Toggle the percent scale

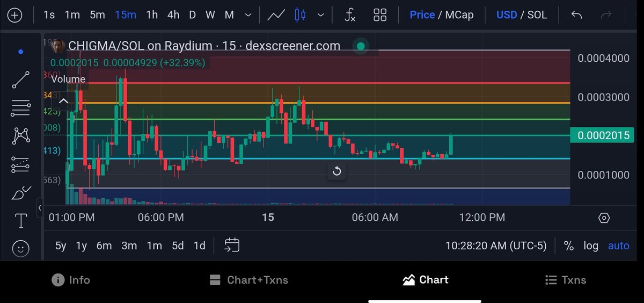[568, 246]
